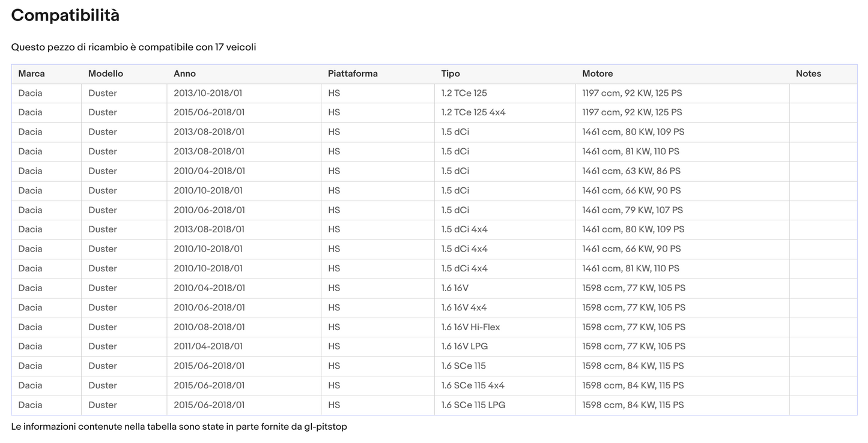Click the Tipo column header
Image resolution: width=868 pixels, height=443 pixels.
[505, 74]
